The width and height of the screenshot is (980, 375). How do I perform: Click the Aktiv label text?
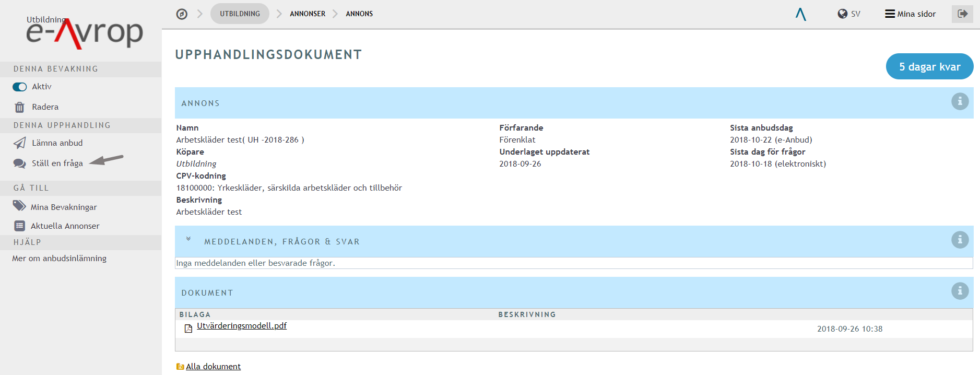(x=42, y=87)
